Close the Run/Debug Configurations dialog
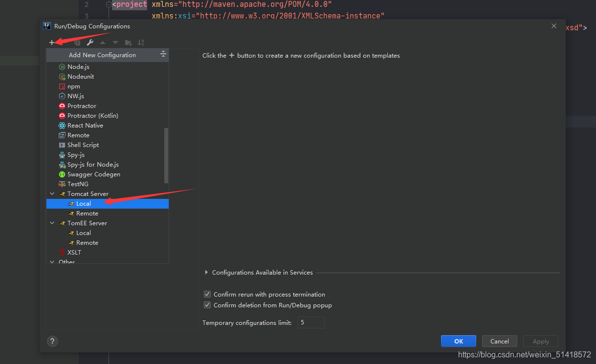596x364 pixels. 554,26
